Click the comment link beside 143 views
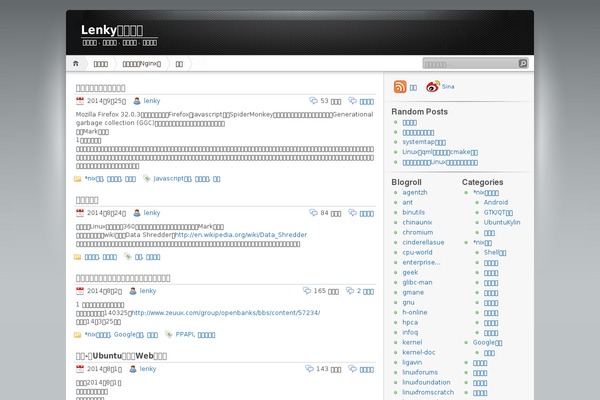This screenshot has width=600, height=400. 366,369
